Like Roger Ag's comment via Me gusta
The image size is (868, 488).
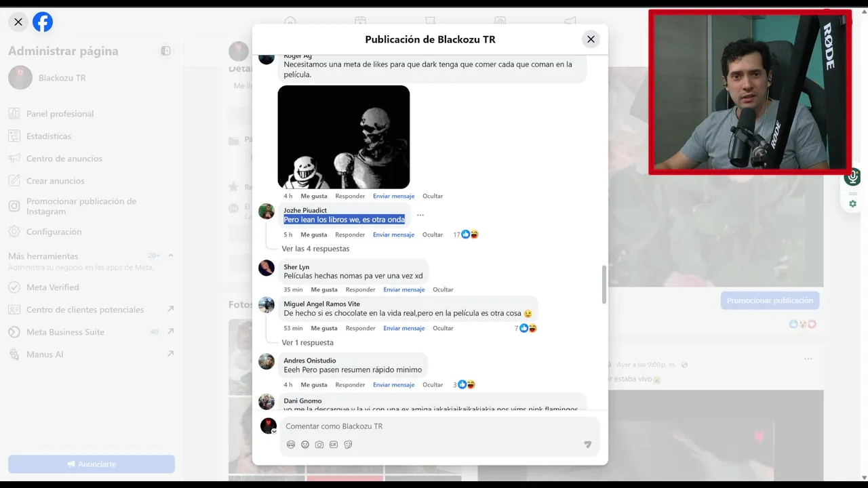tap(314, 196)
